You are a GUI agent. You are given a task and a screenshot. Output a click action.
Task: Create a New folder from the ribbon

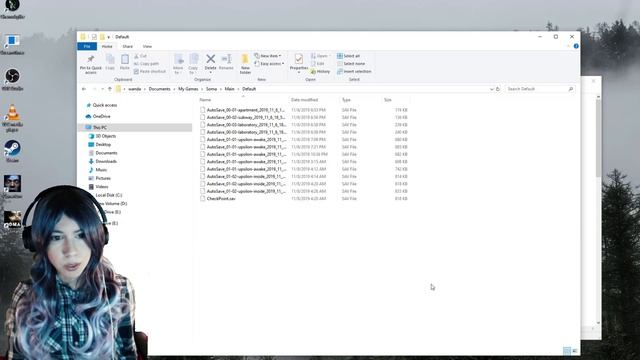tap(245, 64)
